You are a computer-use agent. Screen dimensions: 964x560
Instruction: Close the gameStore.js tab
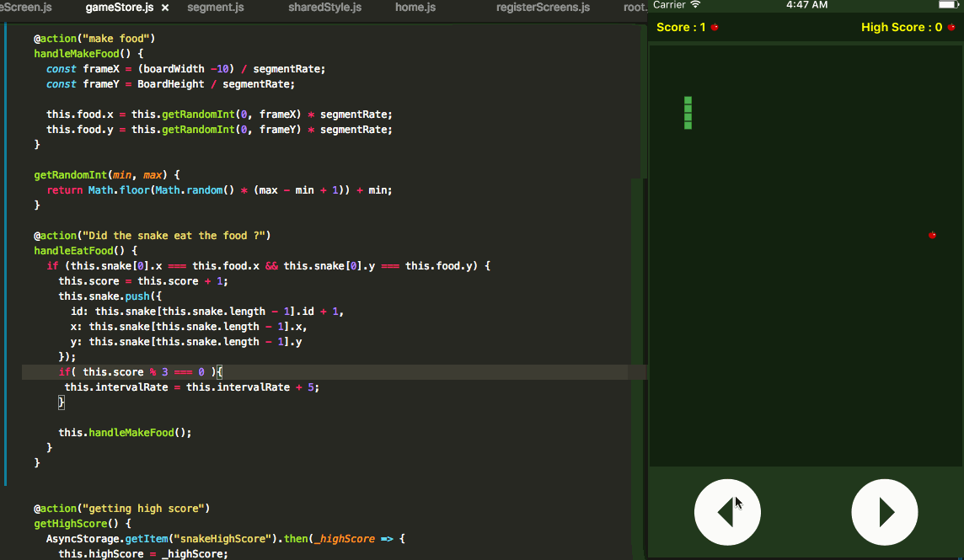(x=165, y=8)
